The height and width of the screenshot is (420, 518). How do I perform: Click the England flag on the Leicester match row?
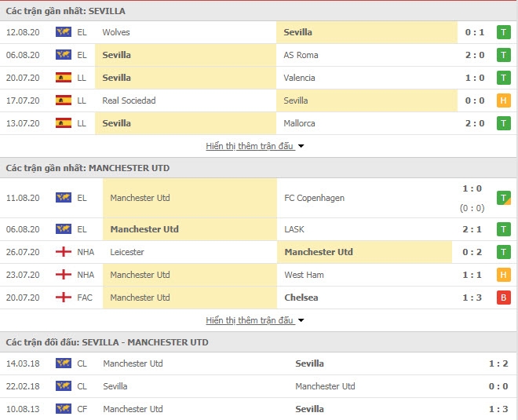(64, 252)
